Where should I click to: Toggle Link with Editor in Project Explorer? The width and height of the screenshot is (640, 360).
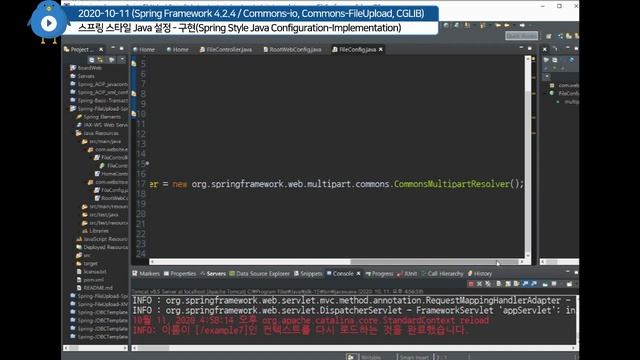click(100, 60)
